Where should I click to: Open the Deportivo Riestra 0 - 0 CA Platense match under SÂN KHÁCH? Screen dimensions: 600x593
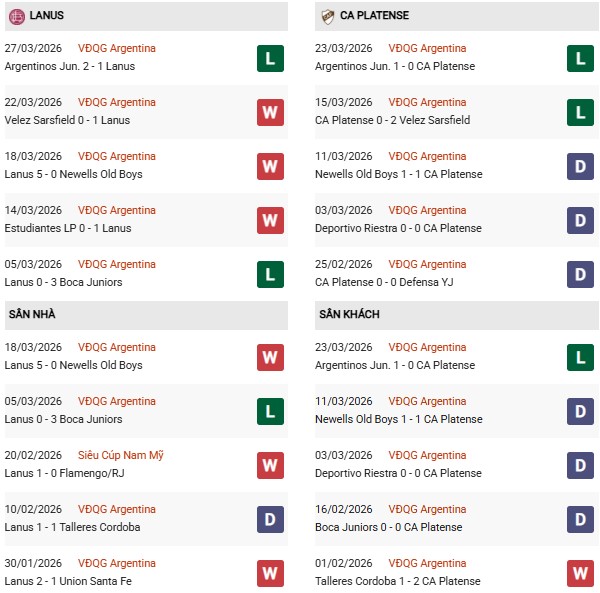[x=398, y=473]
